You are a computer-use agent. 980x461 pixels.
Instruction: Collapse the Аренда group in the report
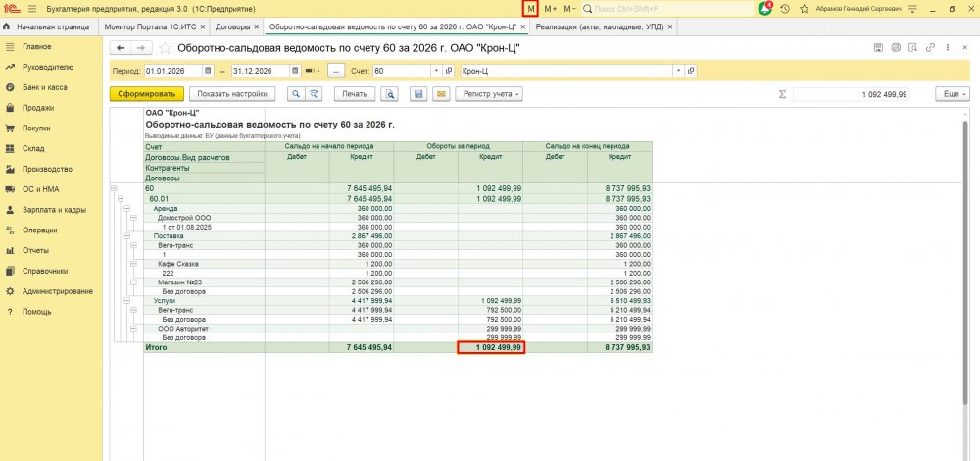pos(126,208)
